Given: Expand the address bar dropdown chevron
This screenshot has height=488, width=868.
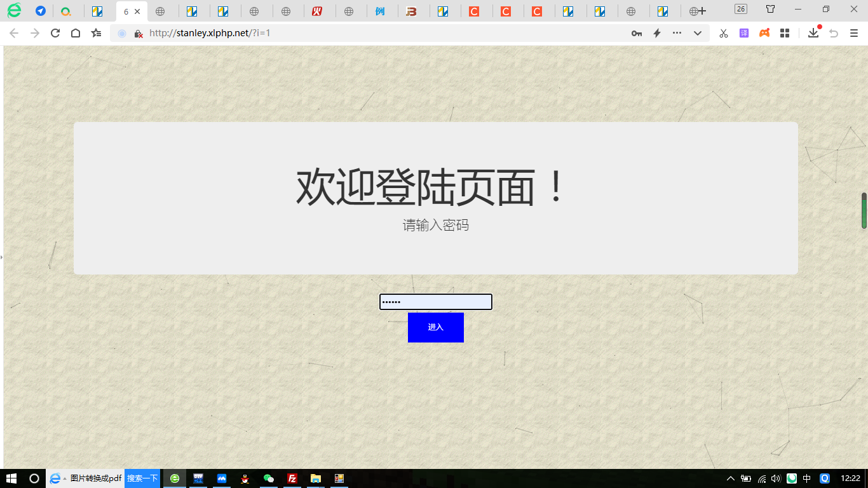Looking at the screenshot, I should click(x=698, y=33).
